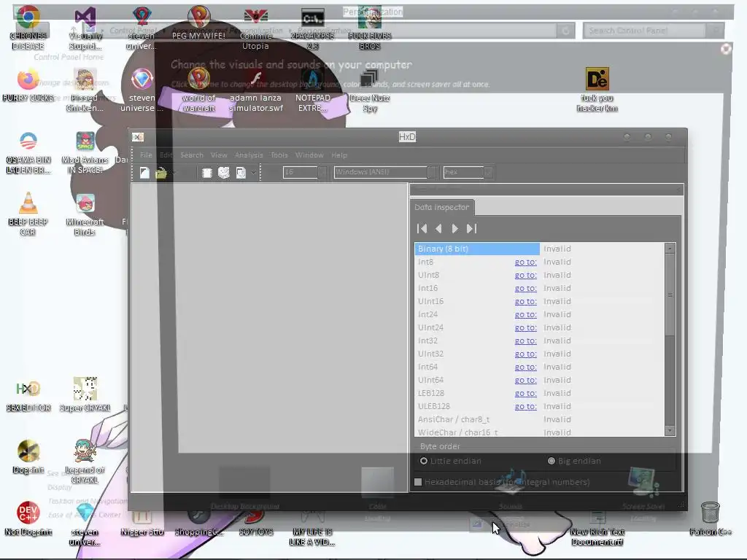The width and height of the screenshot is (747, 560).
Task: Click refresh button in Personalization address bar
Action: click(x=565, y=31)
